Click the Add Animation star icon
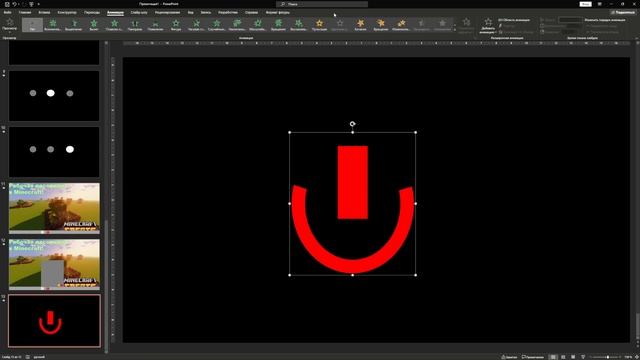 click(x=488, y=22)
